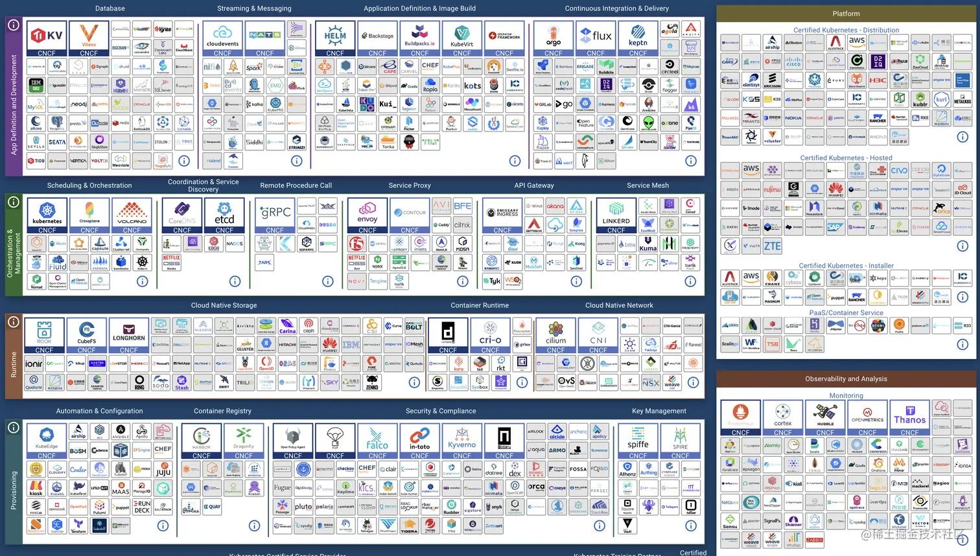Open the Backstage card
This screenshot has height=556, width=980.
(377, 39)
